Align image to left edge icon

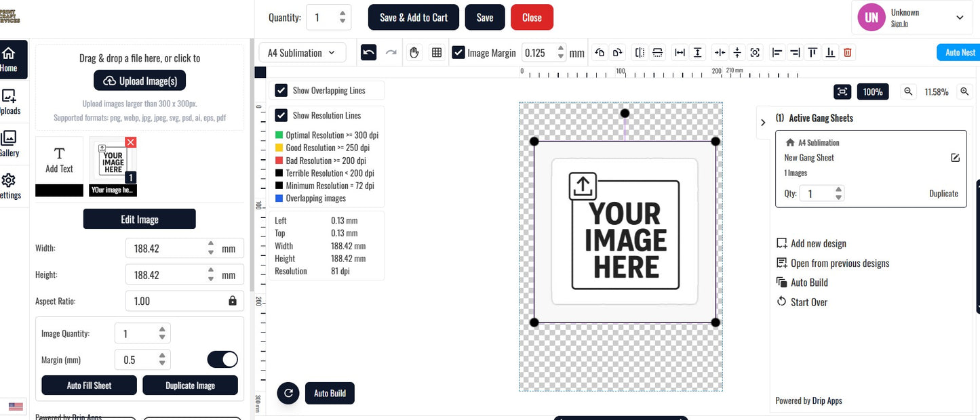coord(777,52)
